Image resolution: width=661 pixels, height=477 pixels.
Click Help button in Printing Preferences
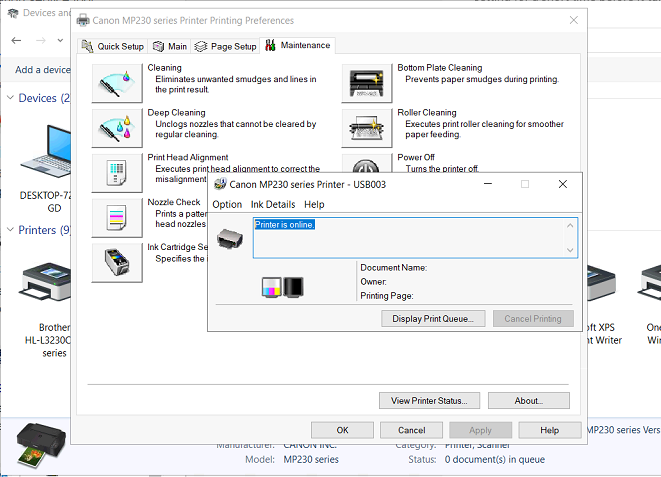pyautogui.click(x=549, y=430)
